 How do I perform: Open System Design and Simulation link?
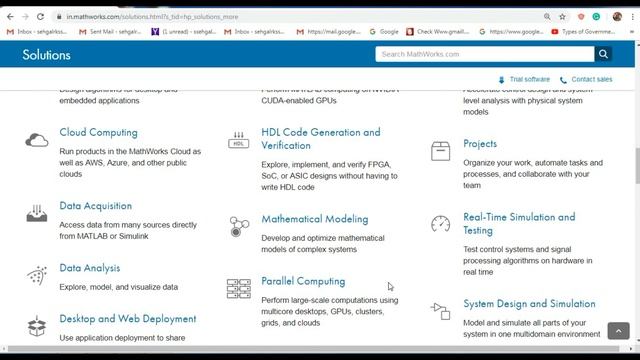click(x=529, y=304)
